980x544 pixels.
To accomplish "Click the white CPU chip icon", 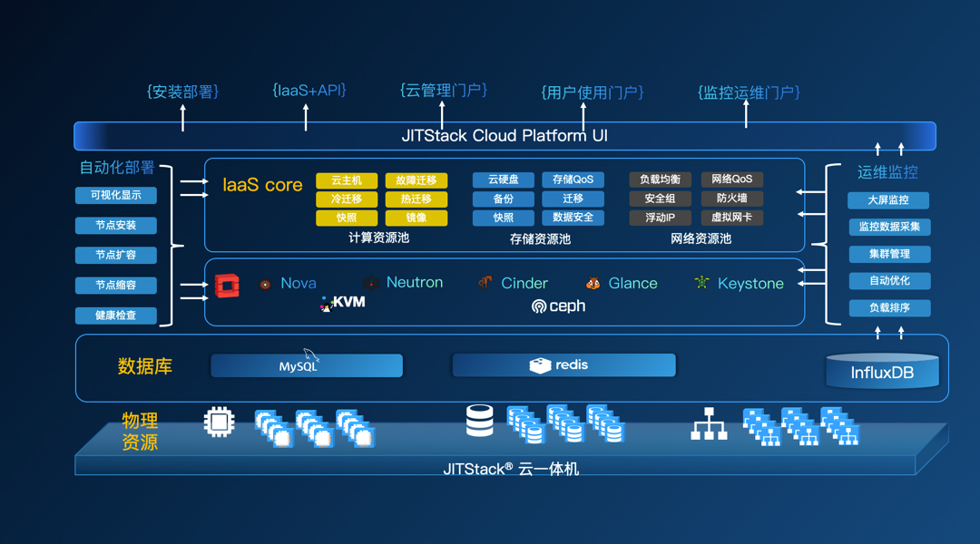I will tap(220, 423).
